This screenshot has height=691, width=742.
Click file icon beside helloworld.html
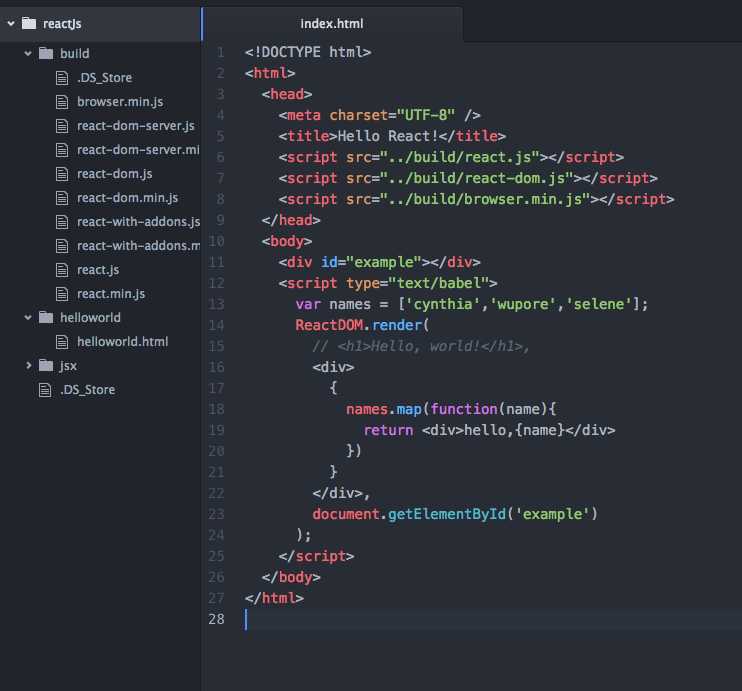tap(62, 342)
